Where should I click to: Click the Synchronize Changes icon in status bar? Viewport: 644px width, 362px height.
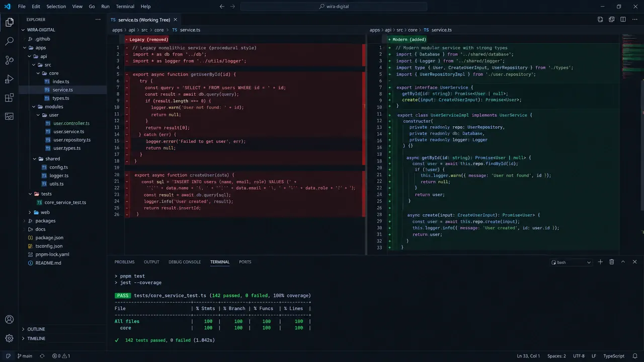coord(42,356)
